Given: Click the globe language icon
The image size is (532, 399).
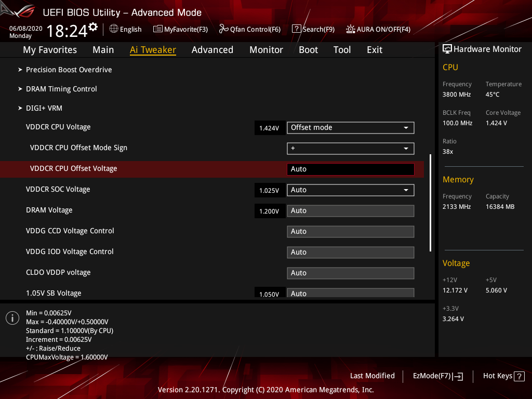Looking at the screenshot, I should [114, 29].
